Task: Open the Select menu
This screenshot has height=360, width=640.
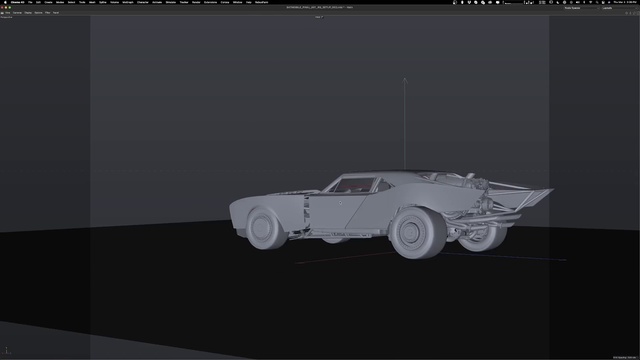Action: click(71, 2)
